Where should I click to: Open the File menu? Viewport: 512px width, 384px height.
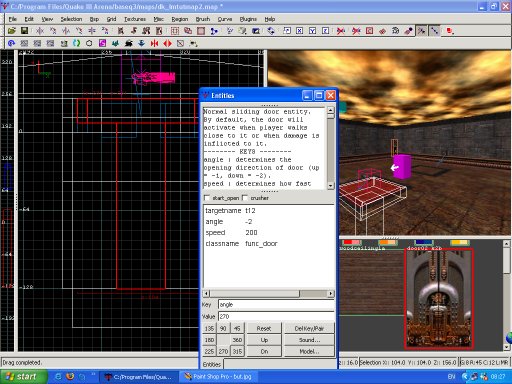[x=13, y=19]
